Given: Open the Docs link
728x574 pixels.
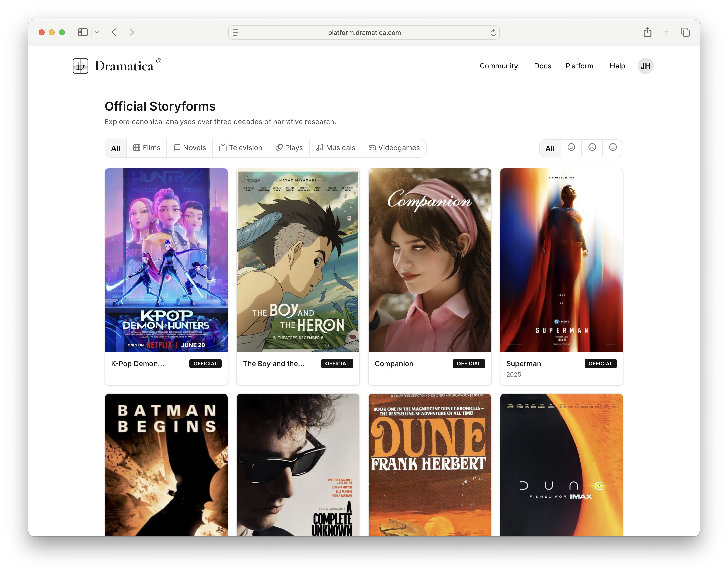Looking at the screenshot, I should coord(542,66).
